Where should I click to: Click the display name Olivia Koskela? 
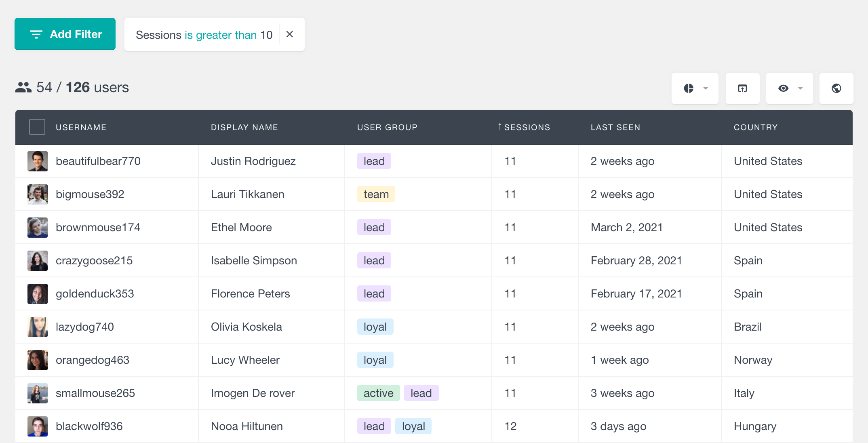coord(246,327)
